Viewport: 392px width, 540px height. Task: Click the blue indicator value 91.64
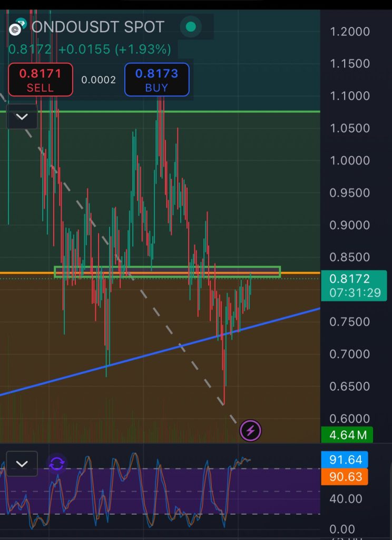[345, 460]
